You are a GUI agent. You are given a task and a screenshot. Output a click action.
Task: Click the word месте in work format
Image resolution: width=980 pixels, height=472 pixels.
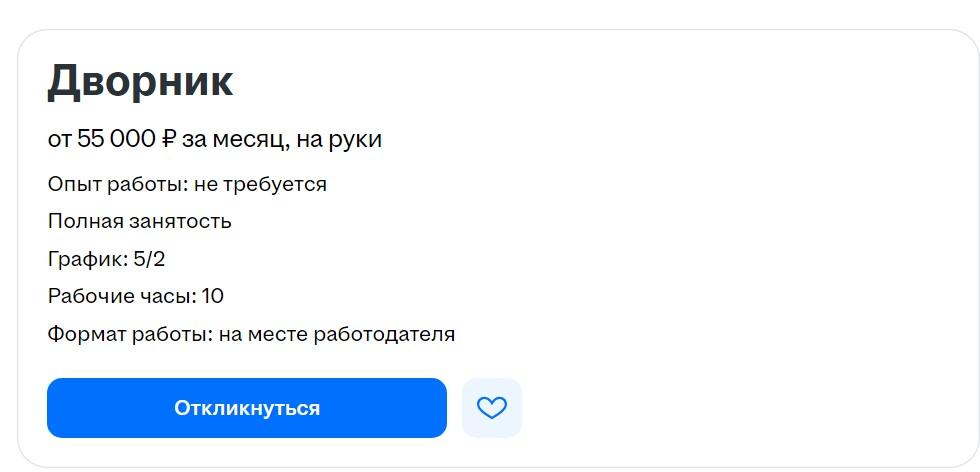tap(277, 334)
